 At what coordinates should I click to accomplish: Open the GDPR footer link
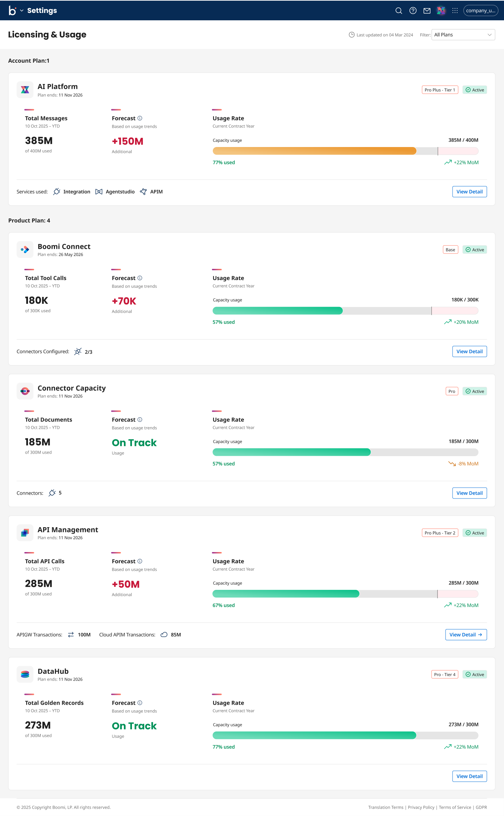point(481,807)
